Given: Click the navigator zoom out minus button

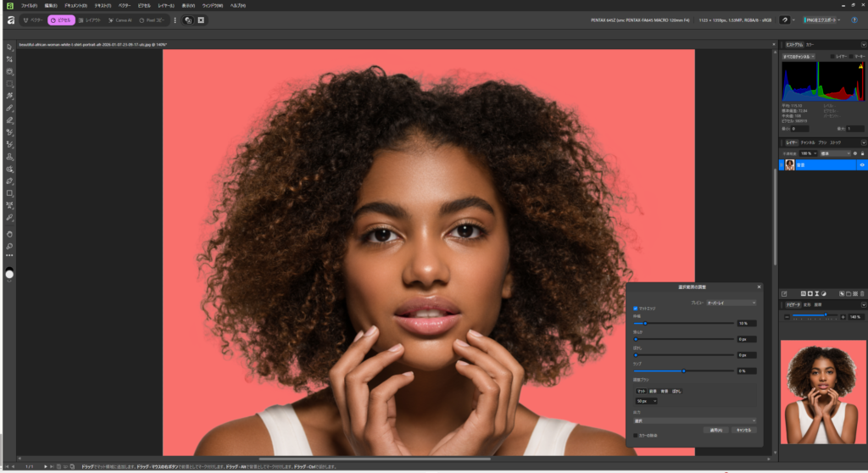Looking at the screenshot, I should (787, 317).
